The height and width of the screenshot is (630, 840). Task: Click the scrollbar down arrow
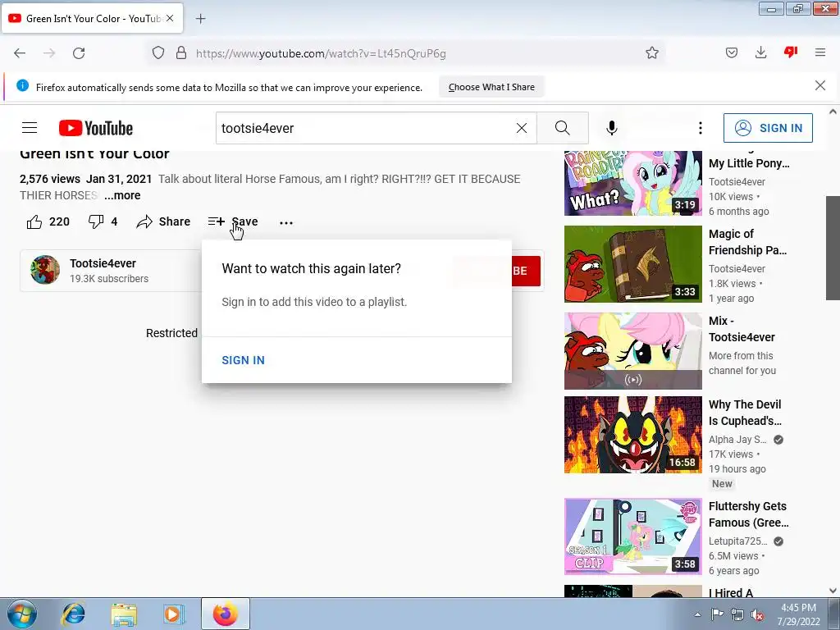tap(833, 591)
